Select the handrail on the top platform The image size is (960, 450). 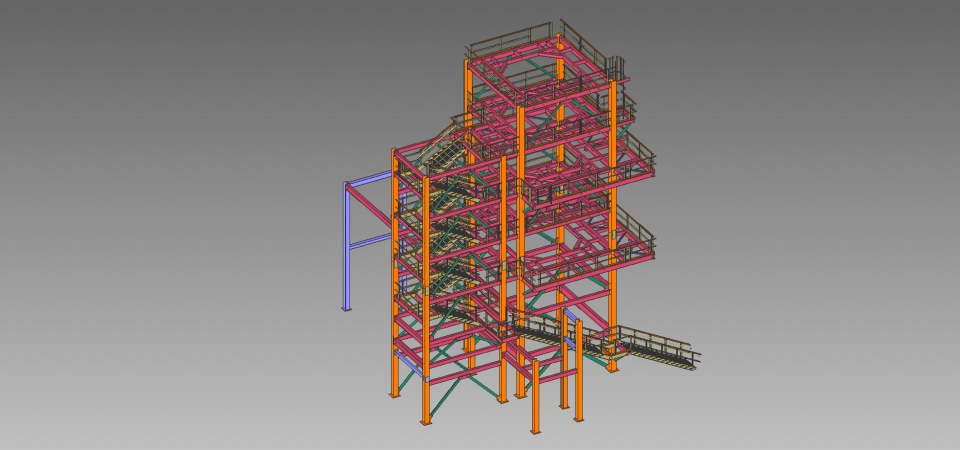tap(510, 43)
